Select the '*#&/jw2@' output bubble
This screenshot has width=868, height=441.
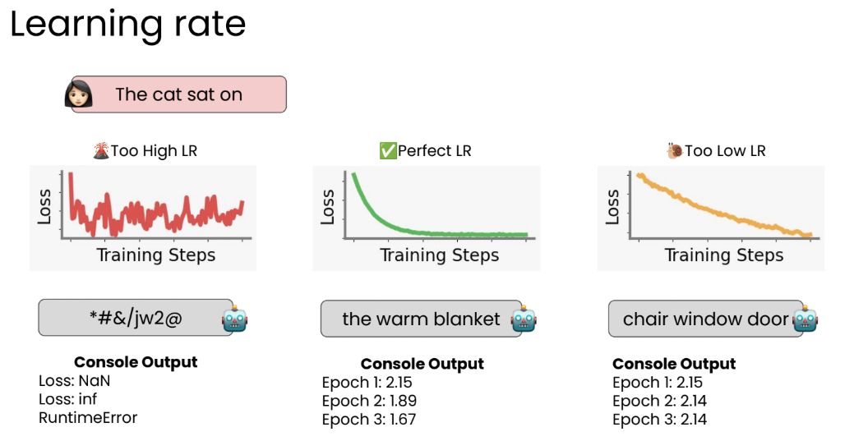(136, 318)
